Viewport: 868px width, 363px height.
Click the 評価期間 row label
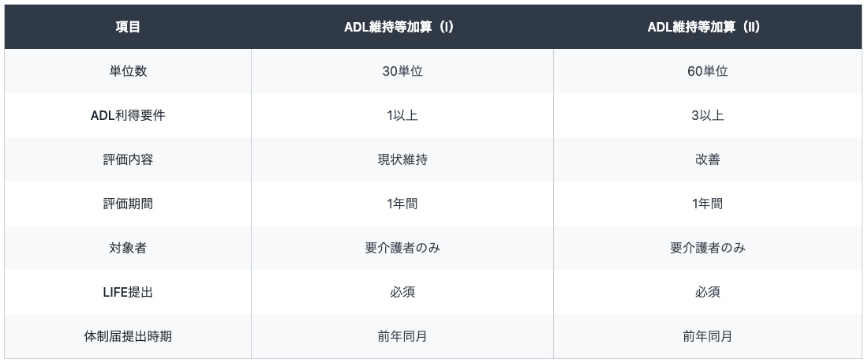pos(128,204)
